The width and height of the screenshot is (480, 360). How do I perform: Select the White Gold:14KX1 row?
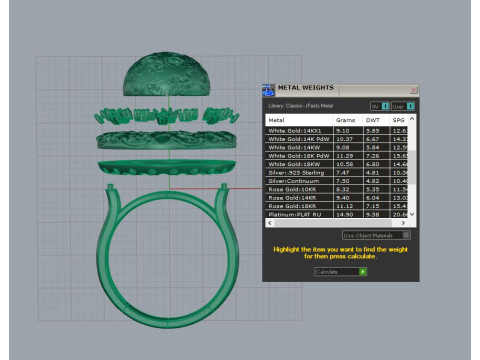(x=336, y=131)
